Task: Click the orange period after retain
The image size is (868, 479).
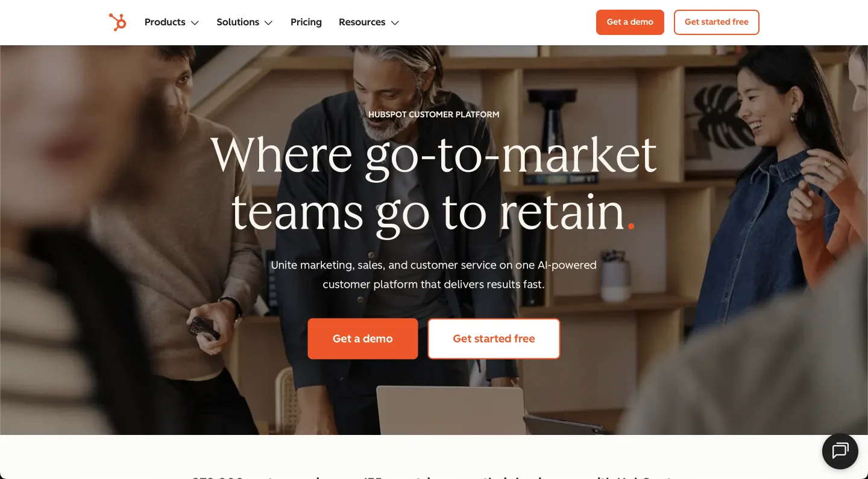Action: (631, 227)
